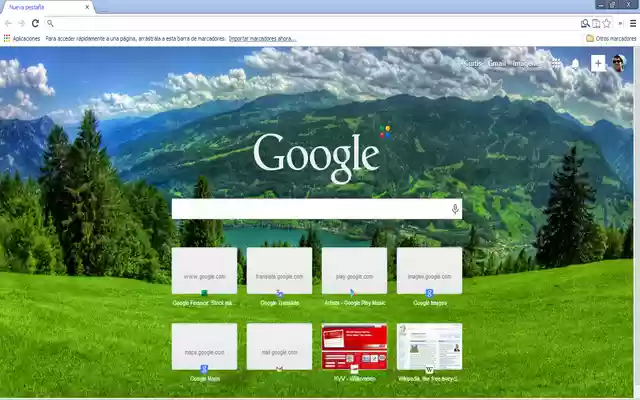Click the magnifier icon at right of address bar
The image size is (640, 400).
click(585, 24)
